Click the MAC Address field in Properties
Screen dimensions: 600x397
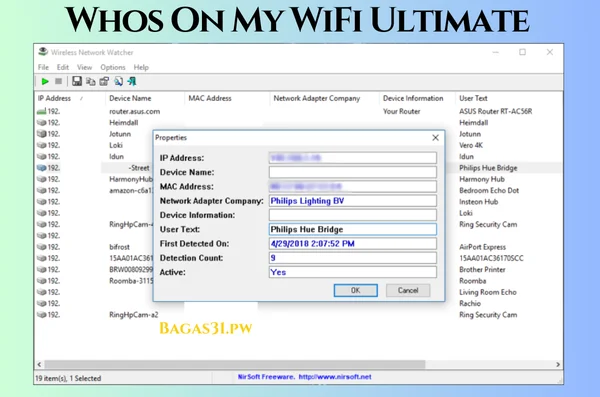352,186
